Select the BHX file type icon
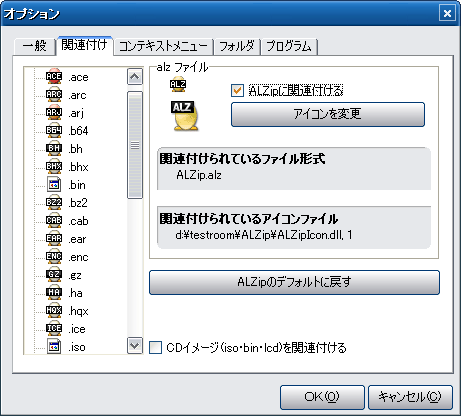Viewport: 461px width, 416px height. tap(54, 167)
